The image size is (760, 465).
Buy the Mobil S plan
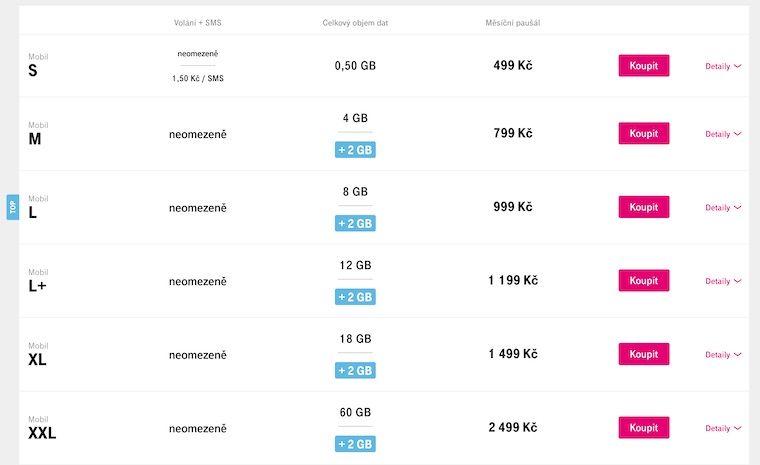tap(643, 66)
